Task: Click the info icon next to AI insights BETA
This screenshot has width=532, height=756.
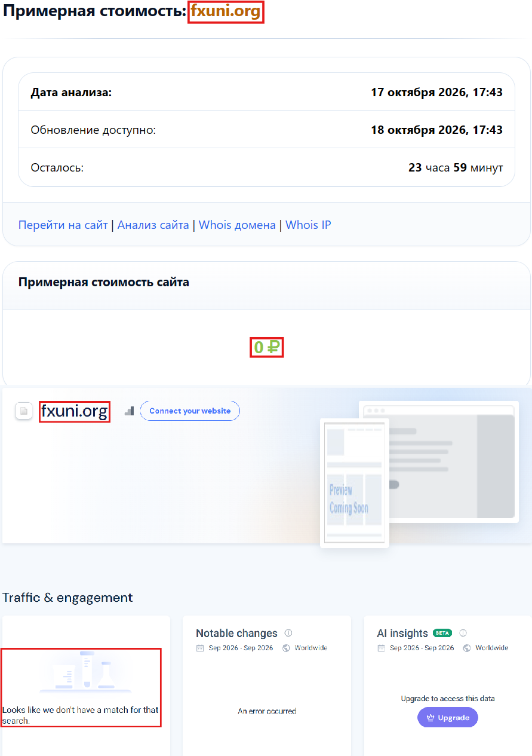Action: (x=463, y=633)
